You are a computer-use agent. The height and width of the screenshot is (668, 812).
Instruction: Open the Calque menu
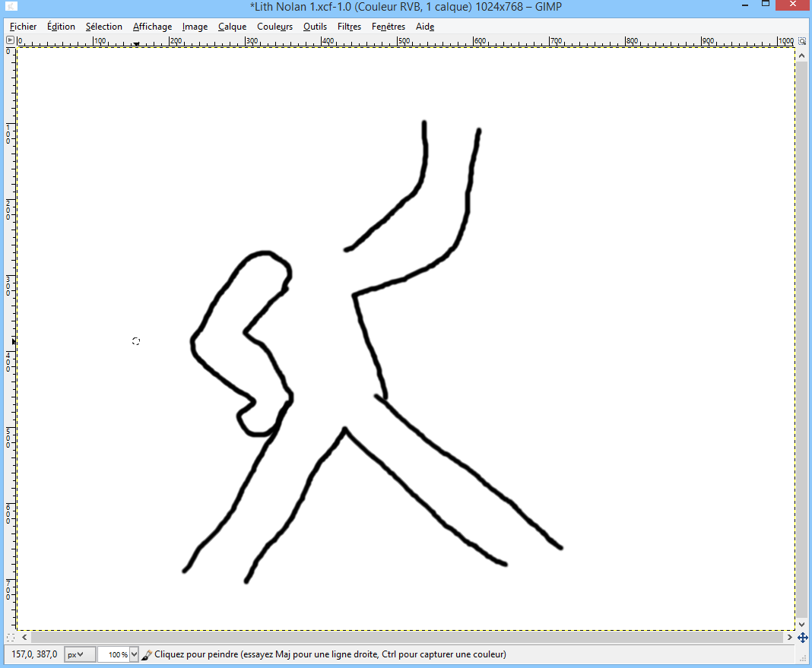pyautogui.click(x=232, y=27)
